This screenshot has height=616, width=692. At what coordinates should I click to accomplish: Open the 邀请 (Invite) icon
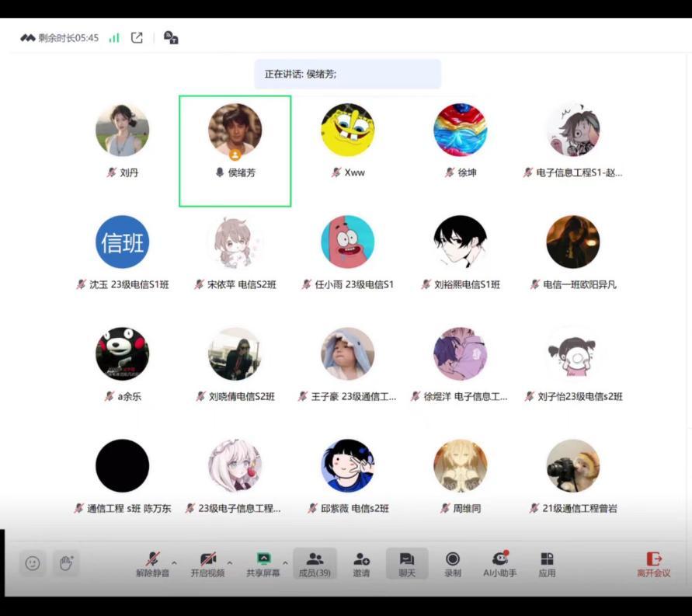361,564
